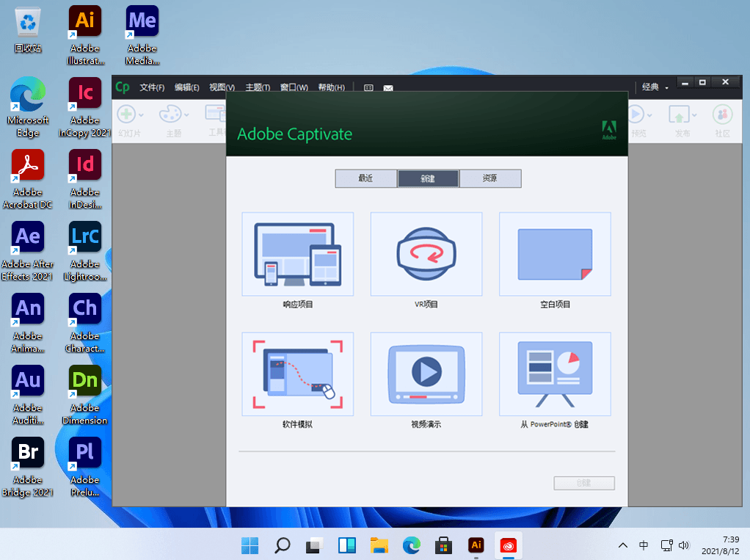Select the Adobe Illustrator desktop shortcut
The image size is (750, 560).
coord(84,35)
